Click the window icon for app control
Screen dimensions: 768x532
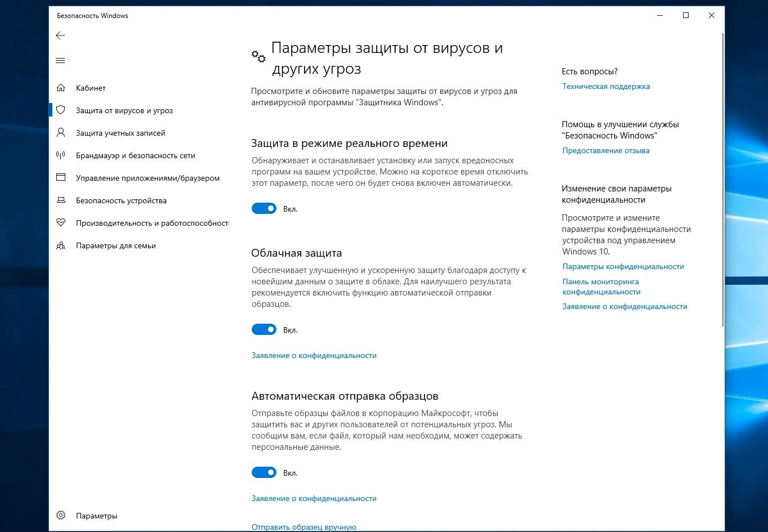coord(61,178)
